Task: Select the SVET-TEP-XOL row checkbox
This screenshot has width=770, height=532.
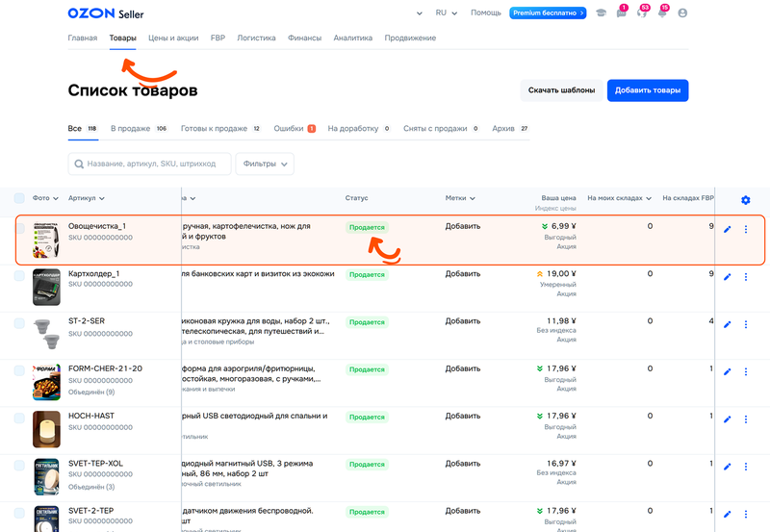Action: [x=19, y=466]
